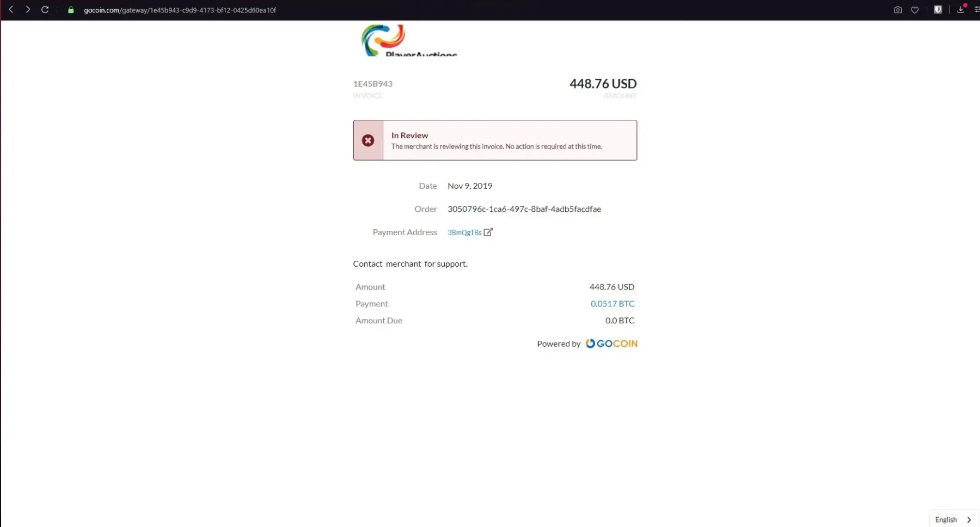The width and height of the screenshot is (980, 527).
Task: Click the red X In Review status icon
Action: (368, 140)
